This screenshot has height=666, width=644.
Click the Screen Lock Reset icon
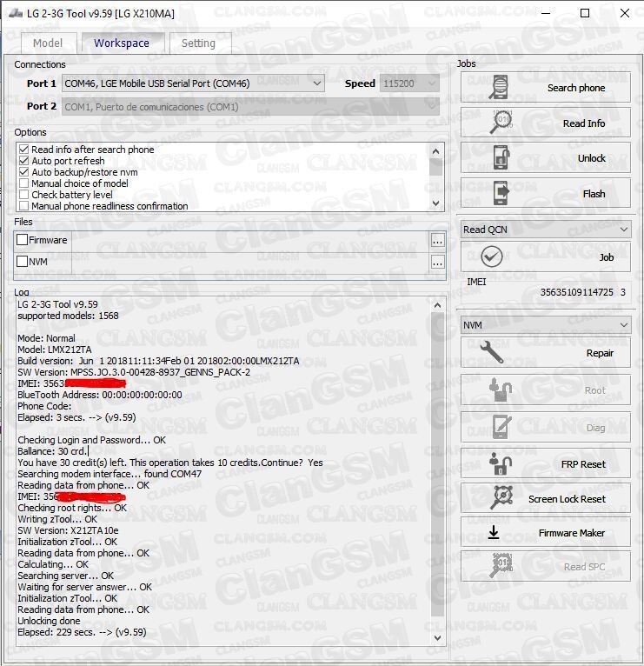click(x=501, y=497)
